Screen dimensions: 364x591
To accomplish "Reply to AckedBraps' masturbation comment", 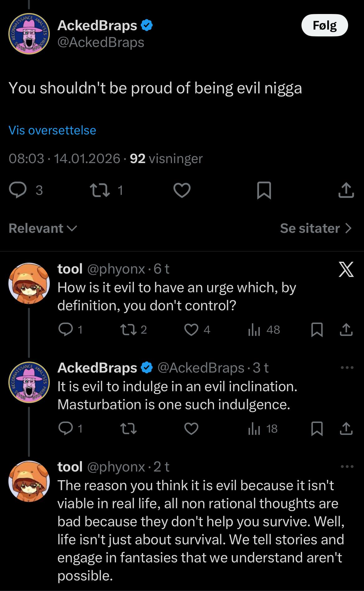I will pos(66,429).
